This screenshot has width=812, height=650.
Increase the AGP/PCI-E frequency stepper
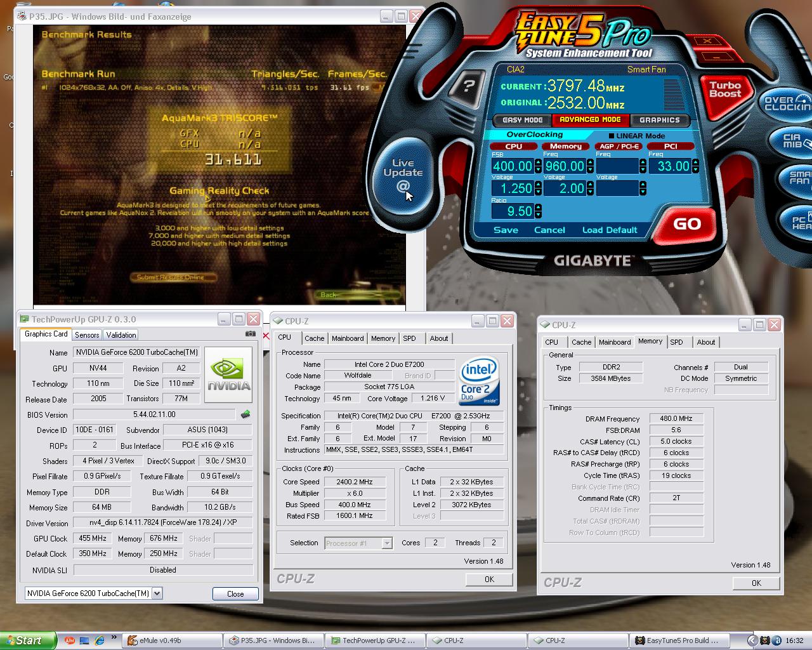click(643, 162)
